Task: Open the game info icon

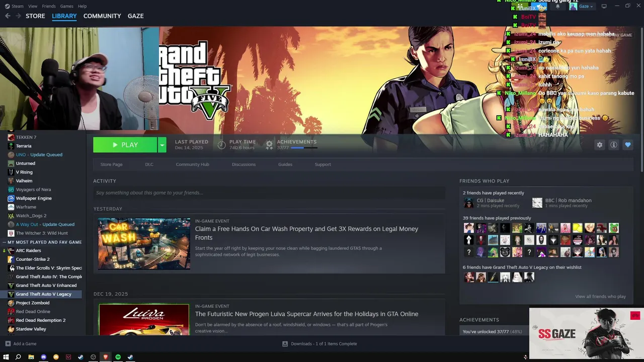Action: (x=613, y=145)
